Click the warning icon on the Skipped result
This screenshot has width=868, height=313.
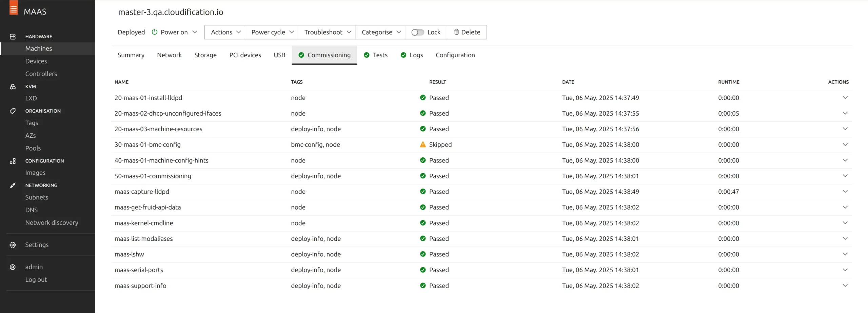point(423,145)
